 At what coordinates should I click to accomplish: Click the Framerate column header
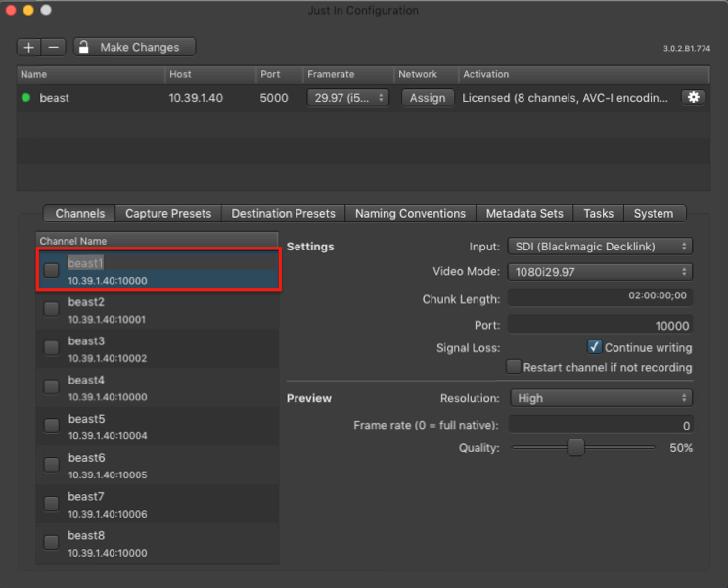(348, 74)
